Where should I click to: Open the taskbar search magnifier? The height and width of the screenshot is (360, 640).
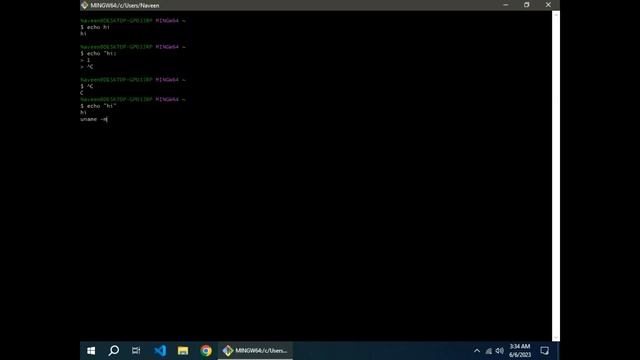tap(114, 351)
